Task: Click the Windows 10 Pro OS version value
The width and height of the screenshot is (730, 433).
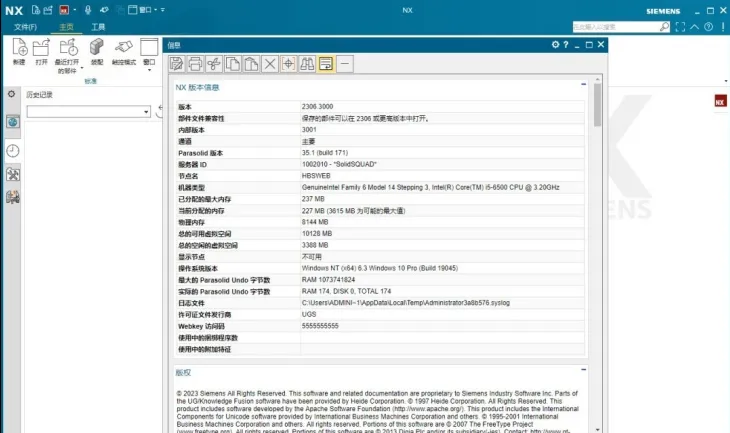Action: pos(380,268)
